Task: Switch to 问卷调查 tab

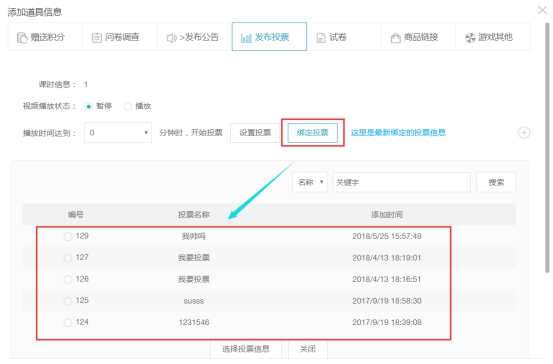Action: click(120, 37)
